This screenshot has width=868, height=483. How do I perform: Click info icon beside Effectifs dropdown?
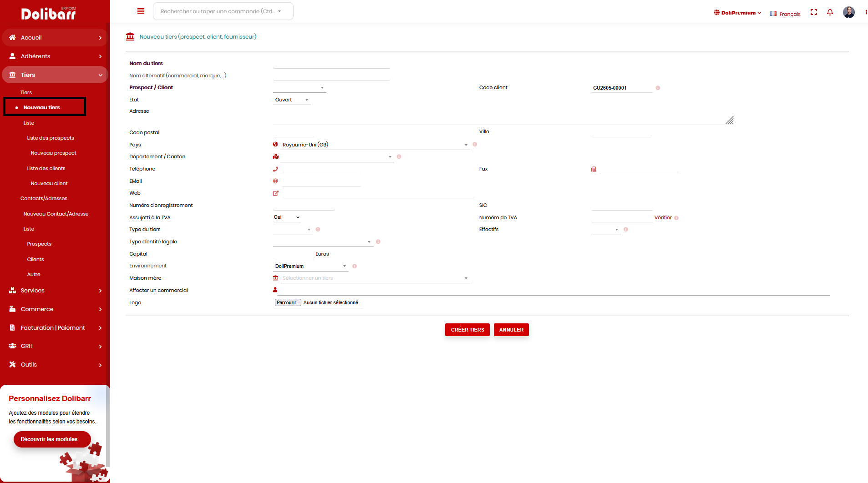tap(626, 229)
